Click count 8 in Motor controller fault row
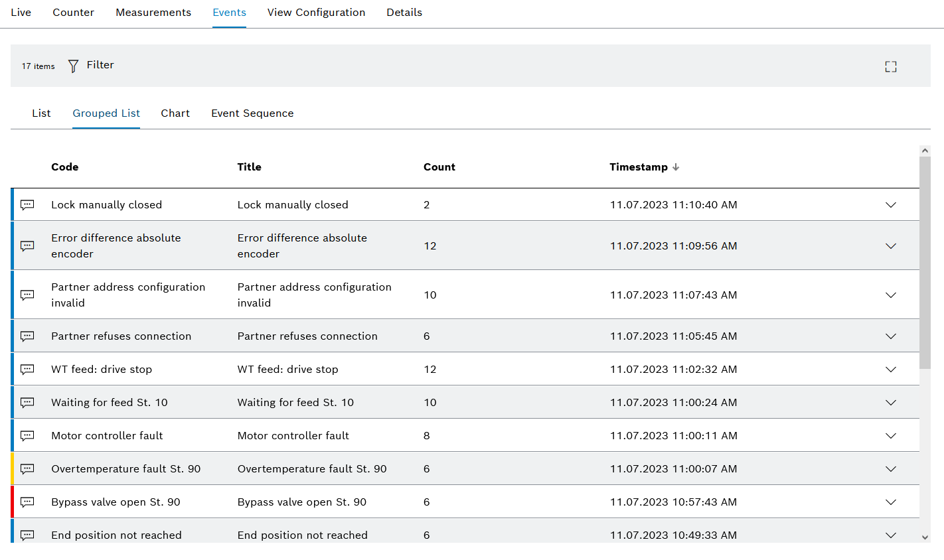The height and width of the screenshot is (560, 944). 427,436
